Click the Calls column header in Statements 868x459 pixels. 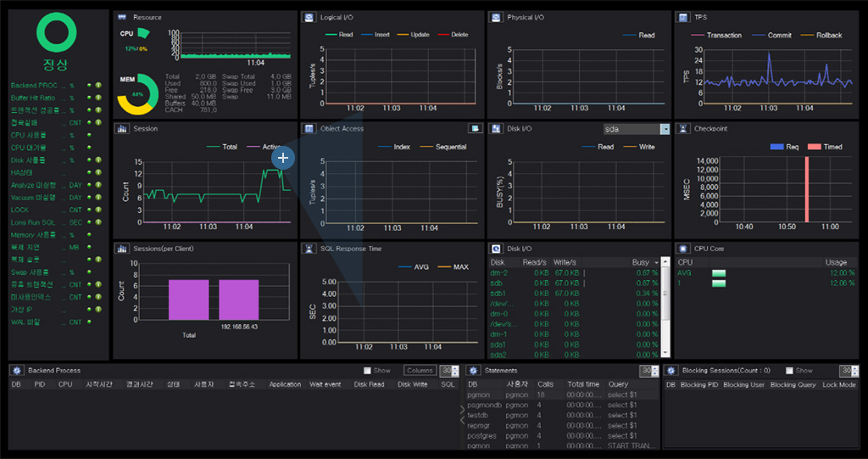click(x=545, y=384)
